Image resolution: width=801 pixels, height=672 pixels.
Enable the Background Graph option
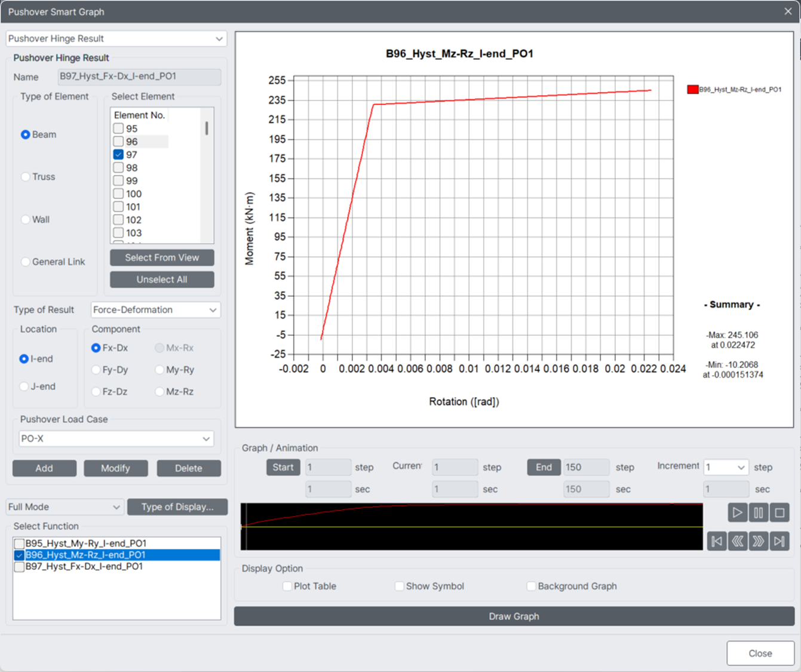click(x=531, y=586)
